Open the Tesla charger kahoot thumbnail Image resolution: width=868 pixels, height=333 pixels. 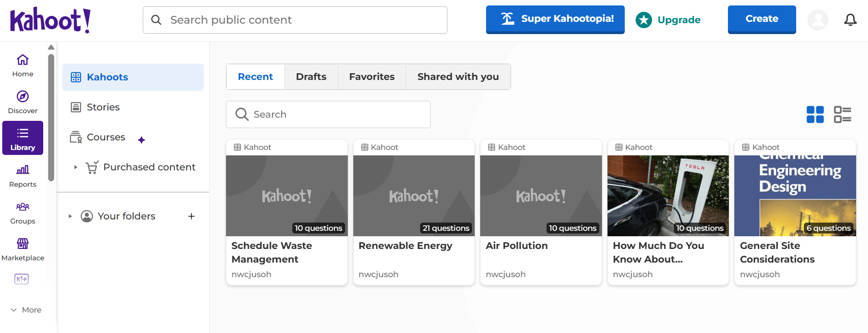668,196
